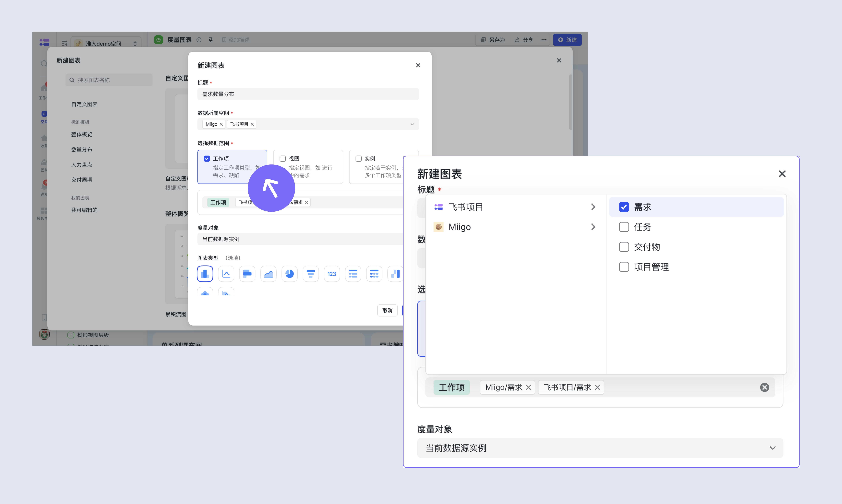Click the 取消 button
Screen dimensions: 842x504
click(x=387, y=310)
